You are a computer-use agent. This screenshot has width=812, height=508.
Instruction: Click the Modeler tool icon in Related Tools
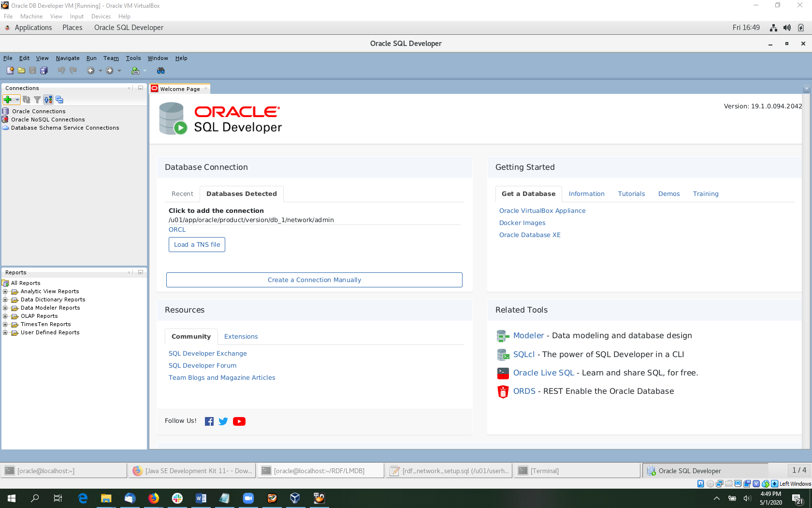tap(503, 336)
